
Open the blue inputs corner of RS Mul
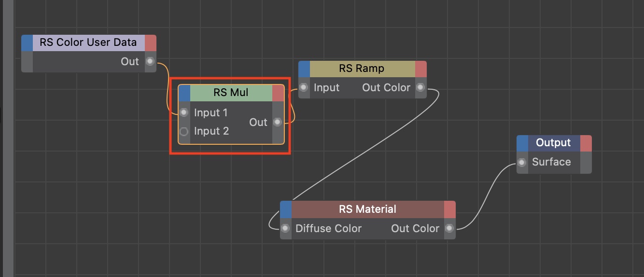coord(184,93)
